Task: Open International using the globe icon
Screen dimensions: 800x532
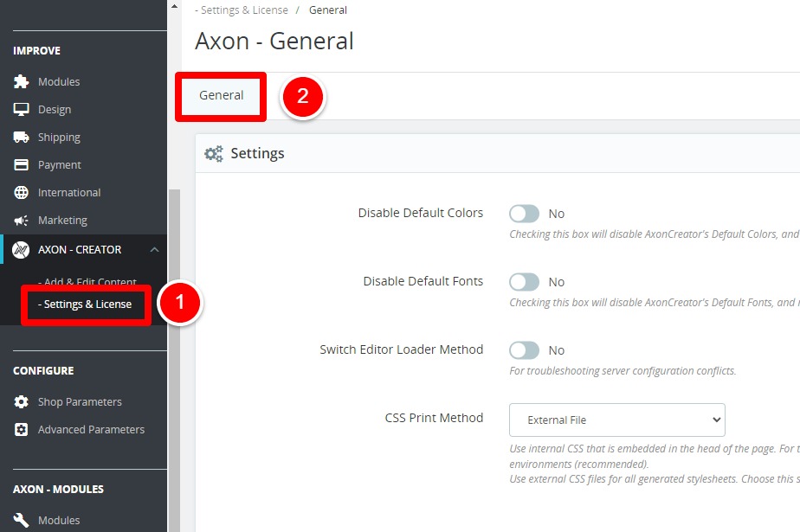Action: pos(22,192)
